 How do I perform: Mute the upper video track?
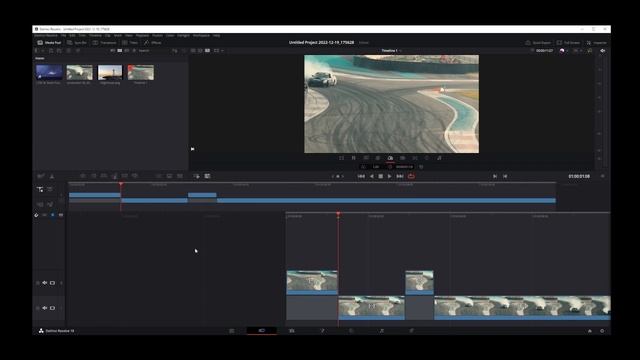45,283
